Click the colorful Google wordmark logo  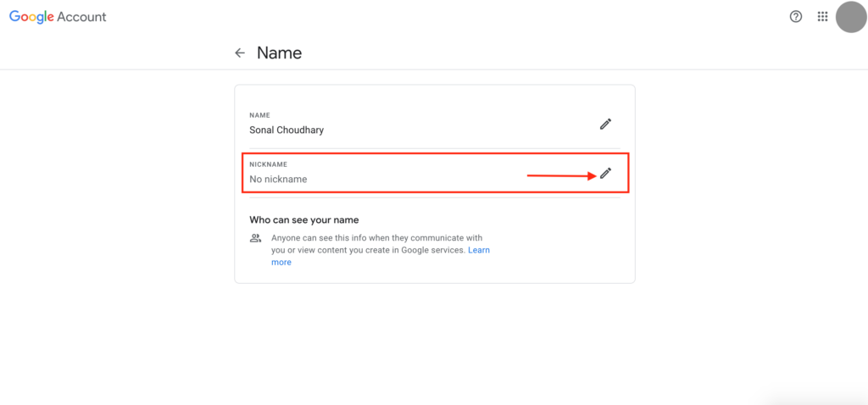(31, 17)
